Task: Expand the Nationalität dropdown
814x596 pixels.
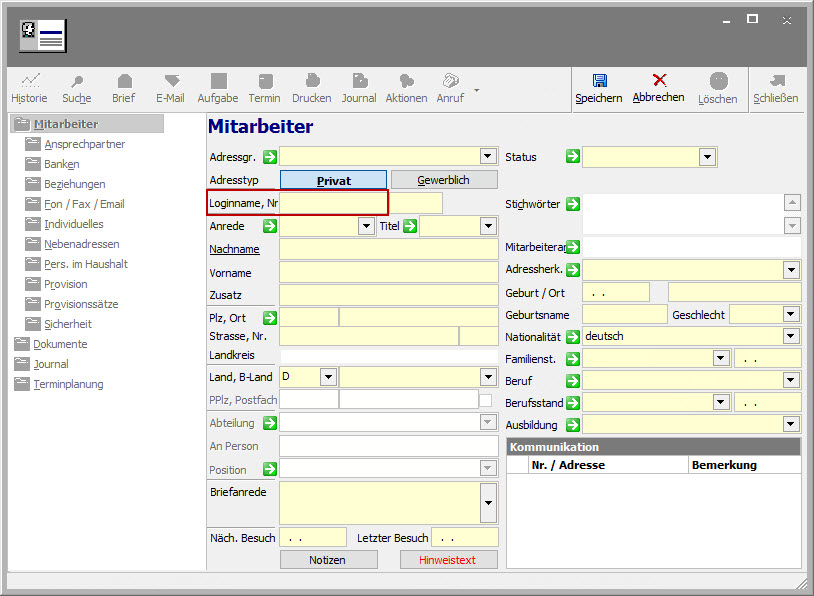Action: [791, 336]
